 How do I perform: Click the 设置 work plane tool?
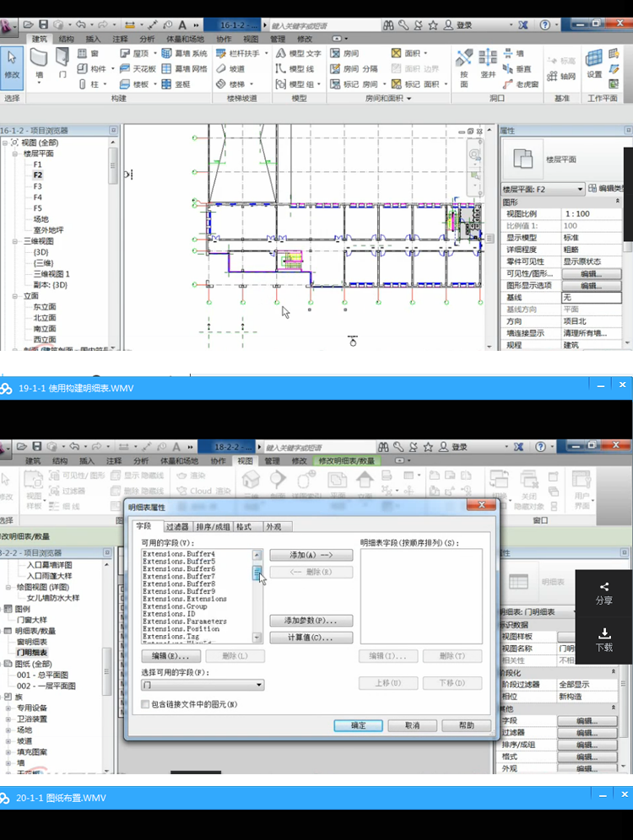pos(594,63)
